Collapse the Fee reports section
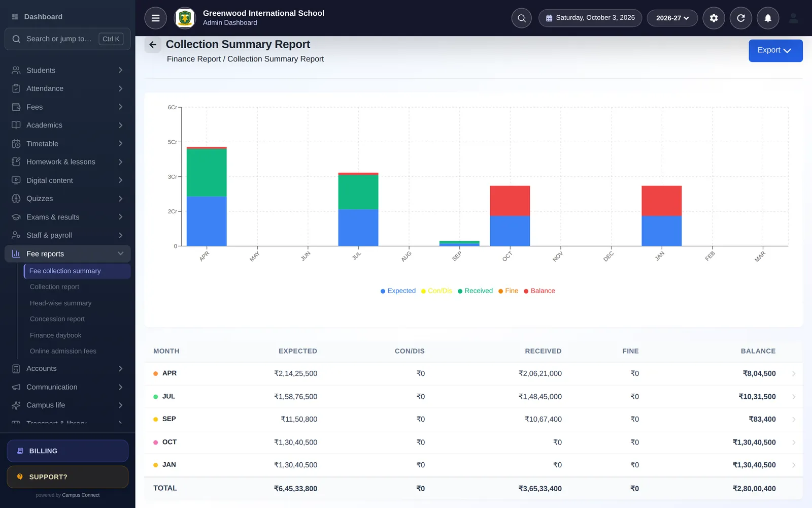The image size is (812, 508). click(120, 253)
